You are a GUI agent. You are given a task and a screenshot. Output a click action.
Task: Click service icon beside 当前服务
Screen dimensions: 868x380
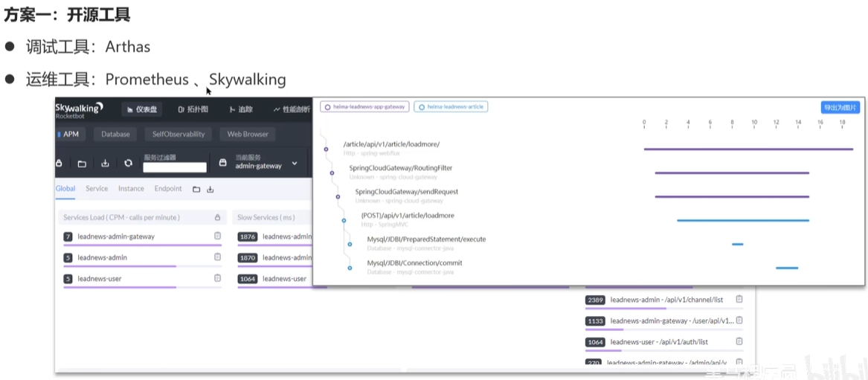point(223,163)
